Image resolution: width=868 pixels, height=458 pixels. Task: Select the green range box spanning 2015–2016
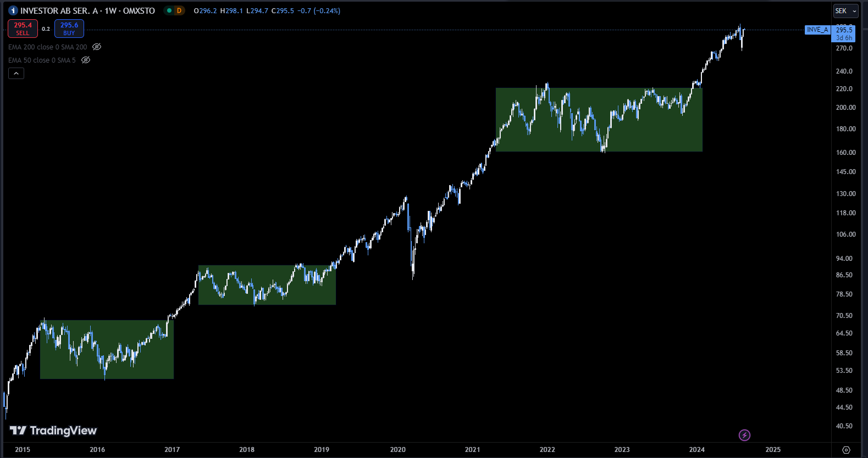click(x=107, y=349)
